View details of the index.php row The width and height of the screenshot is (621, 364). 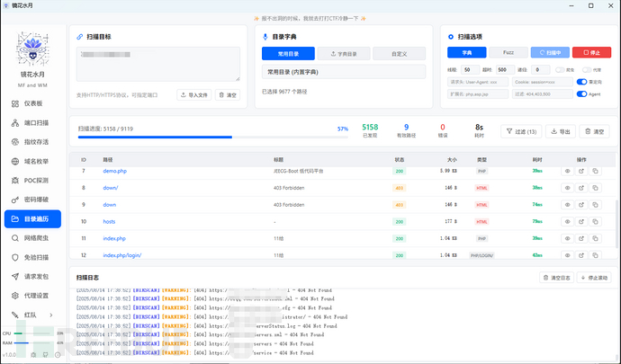click(x=567, y=238)
